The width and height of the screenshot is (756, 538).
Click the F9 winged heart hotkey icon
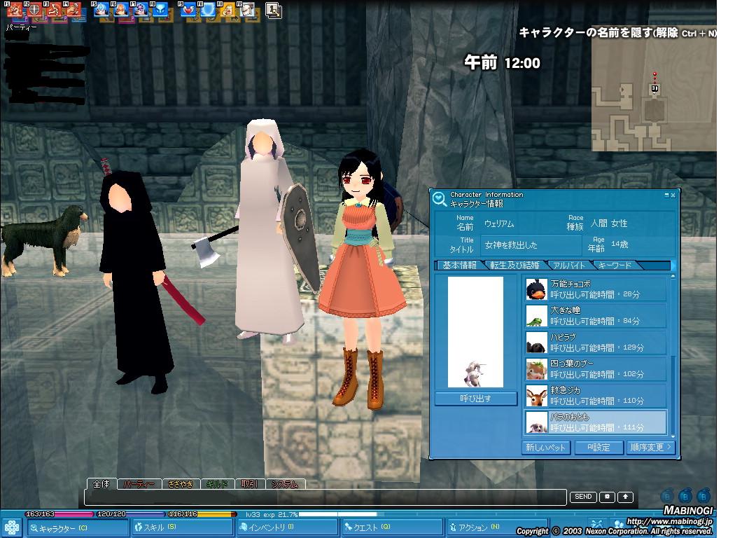tap(189, 10)
